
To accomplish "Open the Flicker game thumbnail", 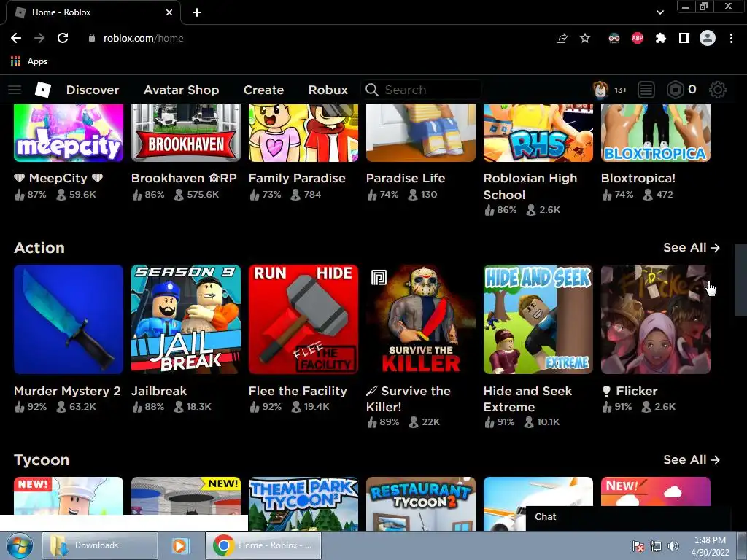I will pyautogui.click(x=656, y=319).
